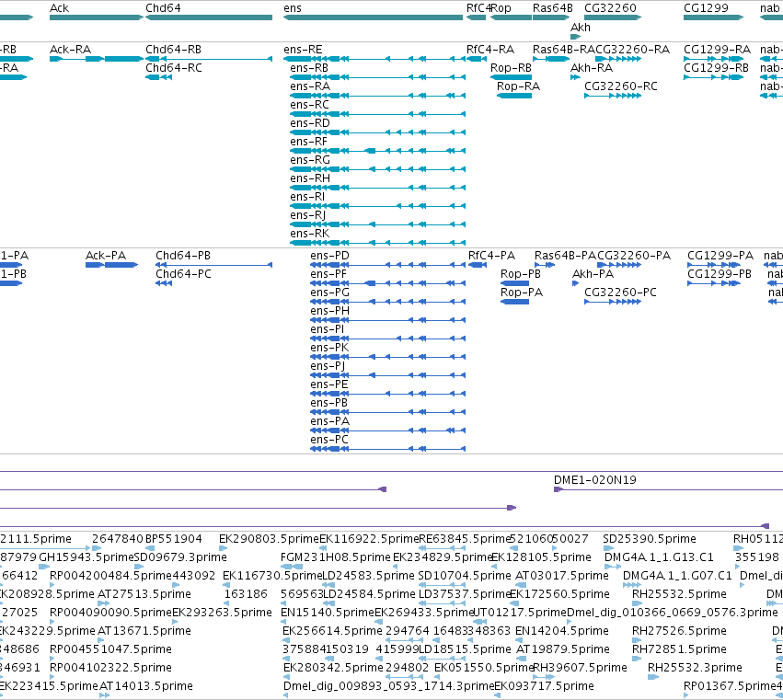
Task: Select the ens-RH transcript label
Action: [x=310, y=178]
